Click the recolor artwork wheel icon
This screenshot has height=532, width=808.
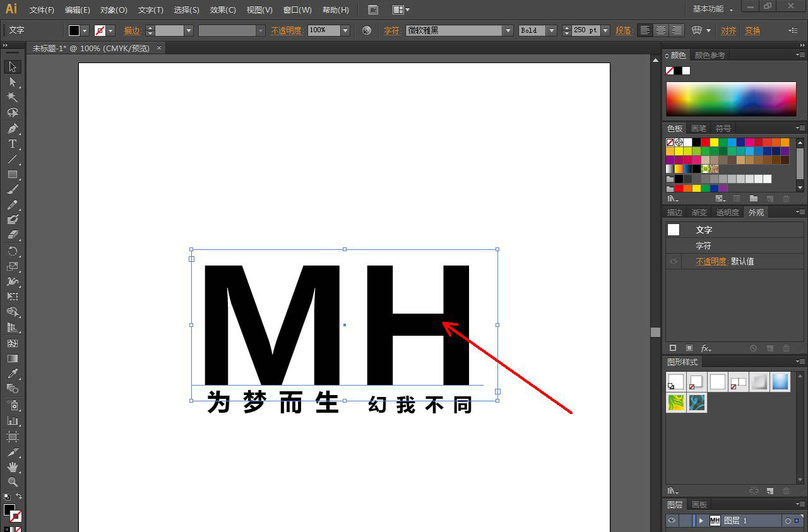367,30
